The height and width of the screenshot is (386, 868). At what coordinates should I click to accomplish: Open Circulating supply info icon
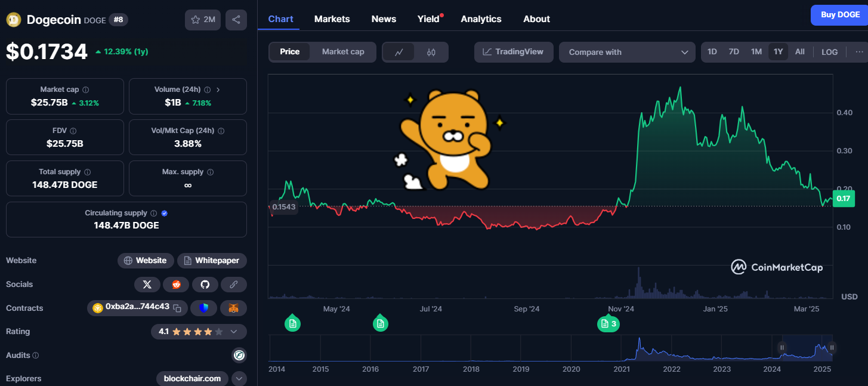(153, 213)
